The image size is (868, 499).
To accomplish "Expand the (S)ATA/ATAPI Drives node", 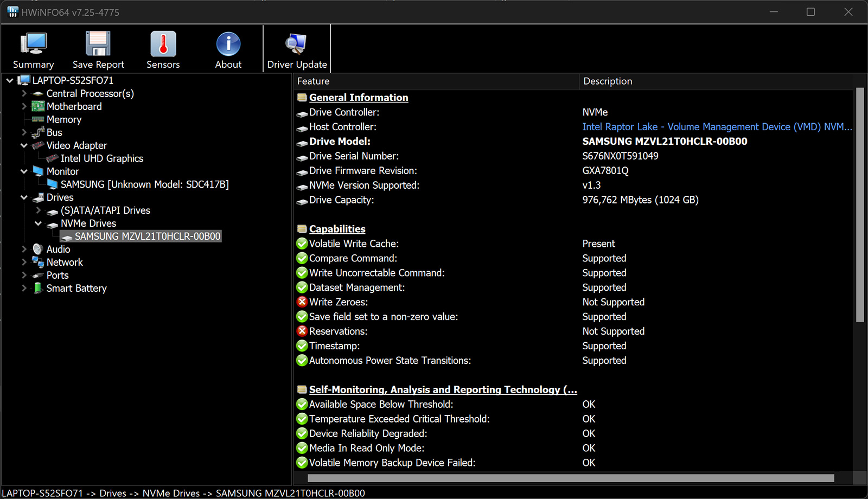I will point(38,210).
